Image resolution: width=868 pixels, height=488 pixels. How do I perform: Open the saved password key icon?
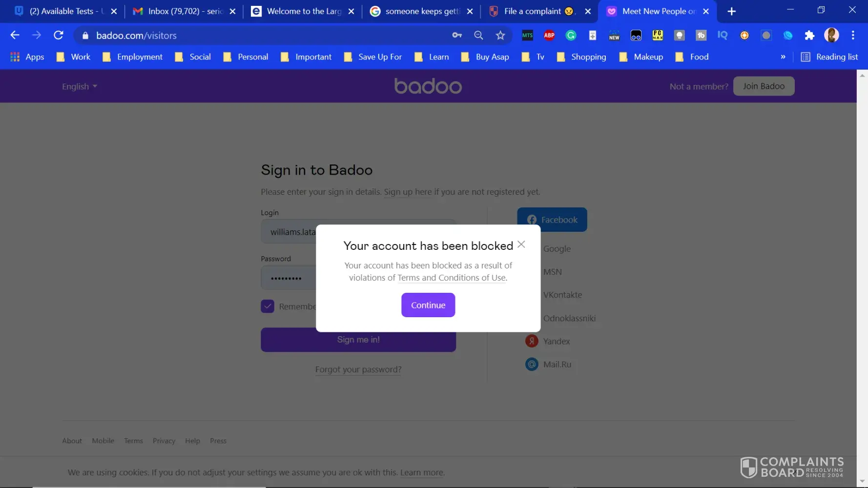[457, 35]
